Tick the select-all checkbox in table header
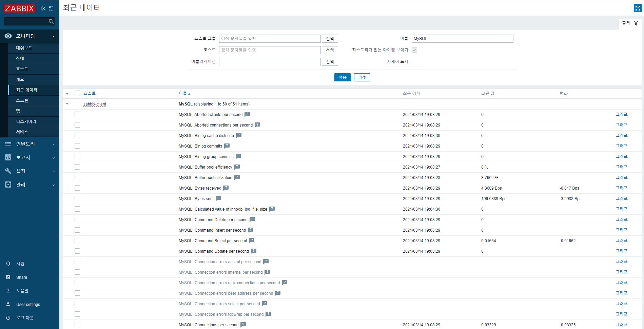This screenshot has width=644, height=329. click(x=77, y=93)
